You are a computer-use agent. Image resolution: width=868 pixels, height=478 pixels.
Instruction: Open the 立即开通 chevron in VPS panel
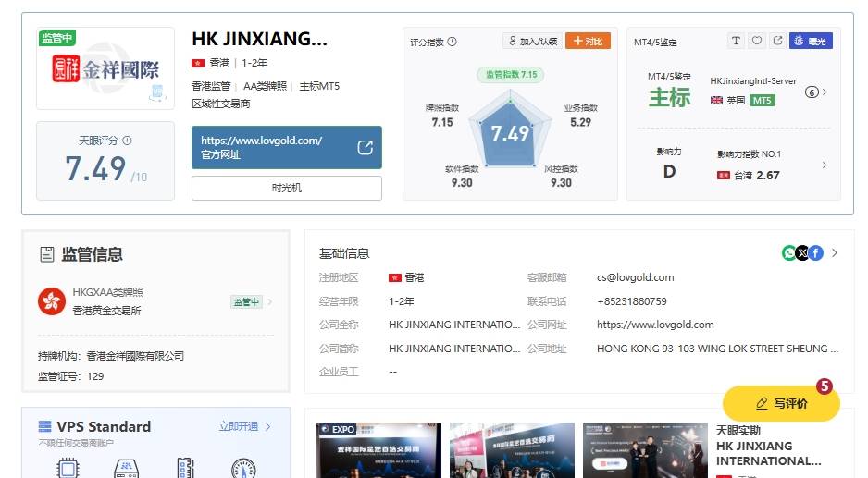tap(268, 426)
